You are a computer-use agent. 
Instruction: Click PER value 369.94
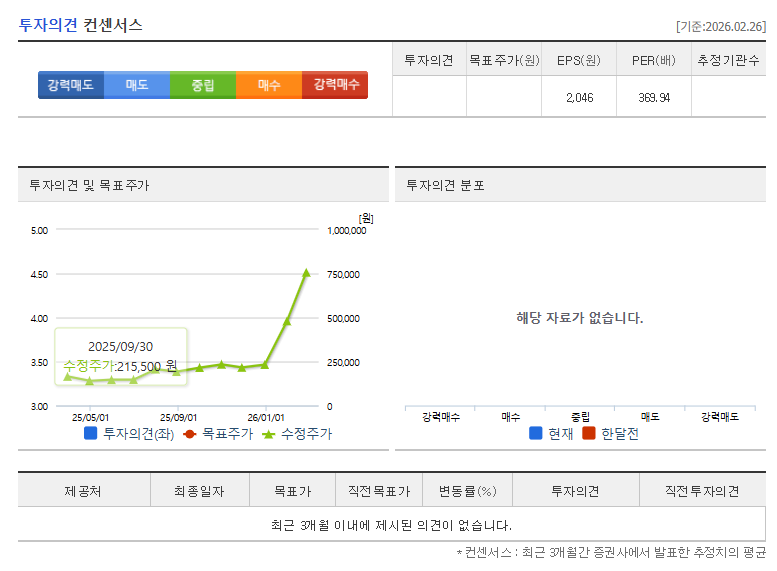654,98
